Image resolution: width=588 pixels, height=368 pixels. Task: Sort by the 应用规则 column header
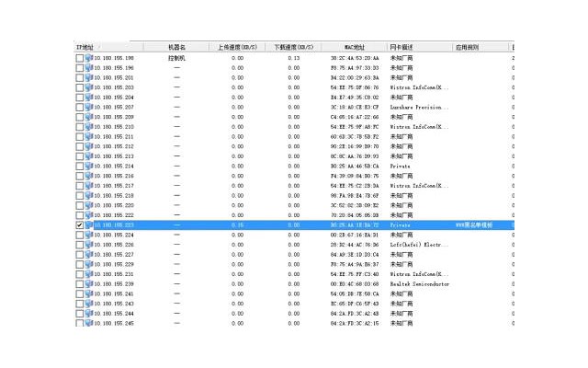[x=481, y=47]
